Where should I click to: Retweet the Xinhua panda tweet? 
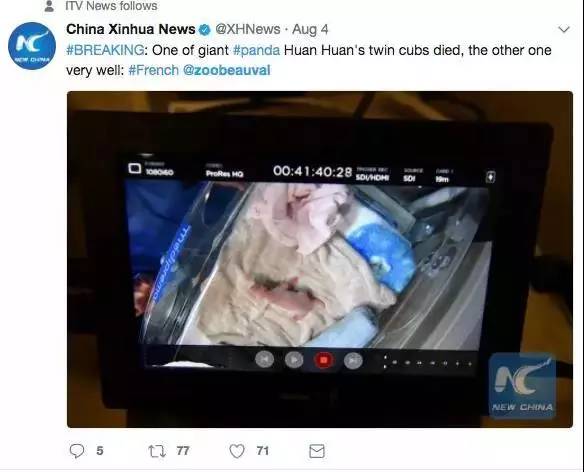[x=157, y=451]
